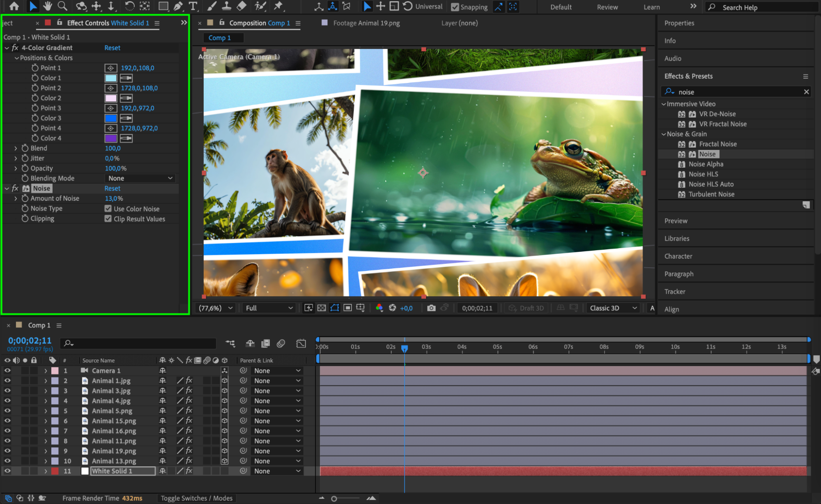Image resolution: width=821 pixels, height=504 pixels.
Task: Expand the Amount of Noise property
Action: pos(16,198)
